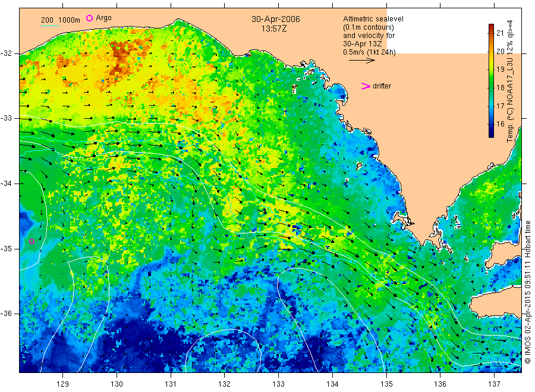Click the '0.5m/s (1kt 24h)' text
This screenshot has height=392, width=535.
click(370, 52)
